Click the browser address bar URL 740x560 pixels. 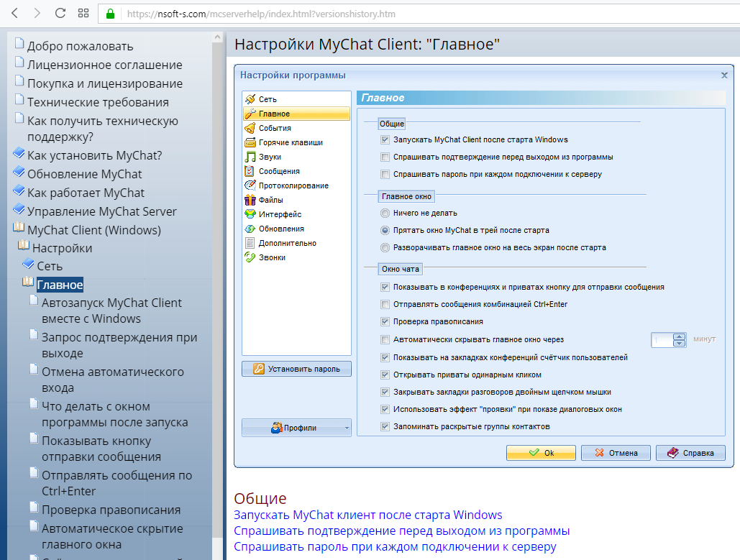point(261,14)
